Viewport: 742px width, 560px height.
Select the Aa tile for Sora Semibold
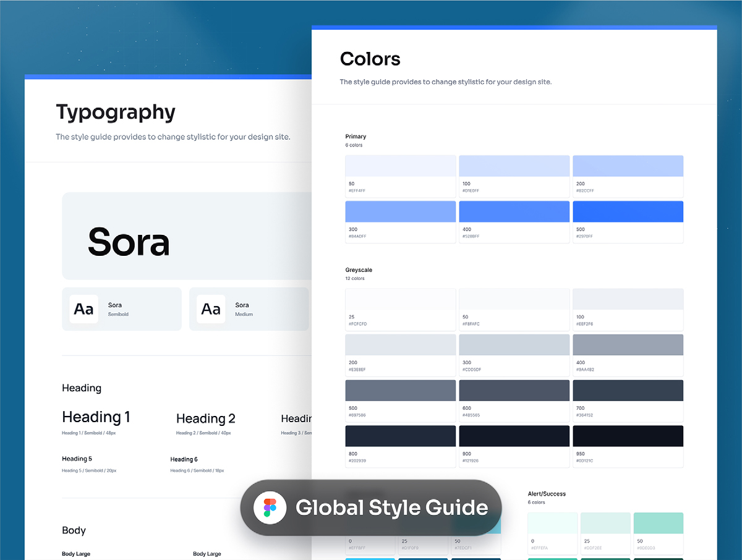(x=84, y=309)
